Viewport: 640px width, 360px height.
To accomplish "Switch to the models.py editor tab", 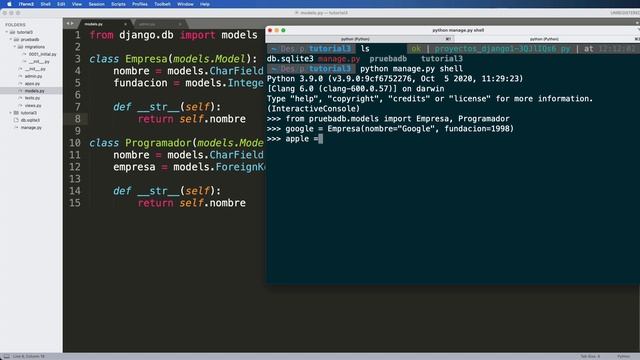I will pos(94,24).
